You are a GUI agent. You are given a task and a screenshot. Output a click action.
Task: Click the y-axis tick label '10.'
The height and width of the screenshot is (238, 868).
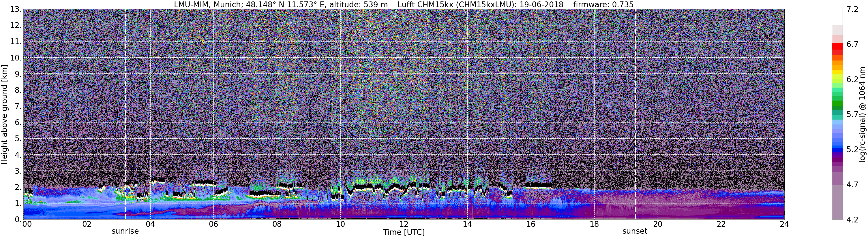pos(16,58)
